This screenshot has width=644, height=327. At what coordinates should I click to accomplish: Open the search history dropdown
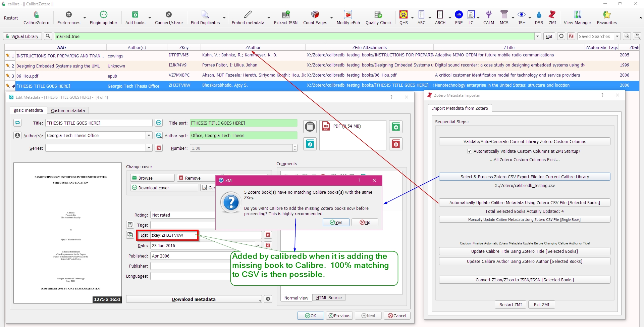pyautogui.click(x=538, y=36)
